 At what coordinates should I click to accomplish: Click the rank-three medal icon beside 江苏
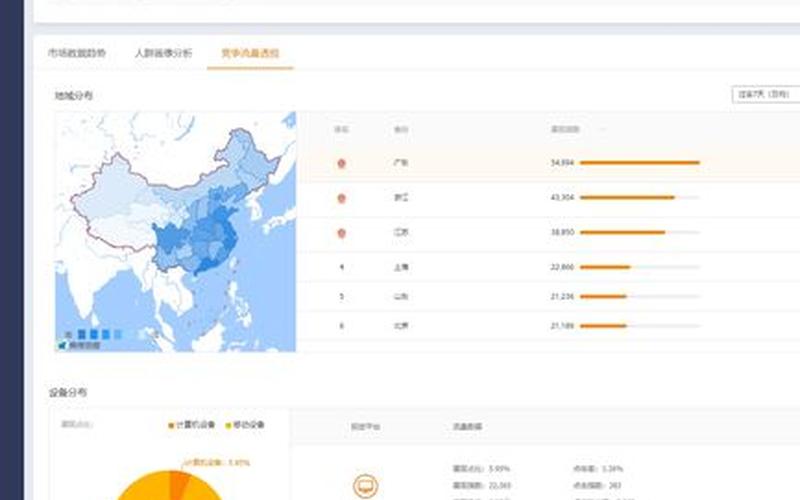pyautogui.click(x=341, y=233)
